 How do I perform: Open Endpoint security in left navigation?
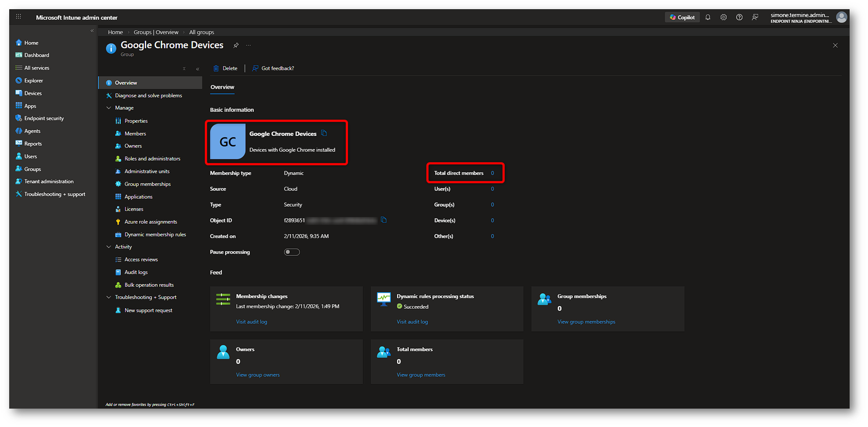[44, 118]
